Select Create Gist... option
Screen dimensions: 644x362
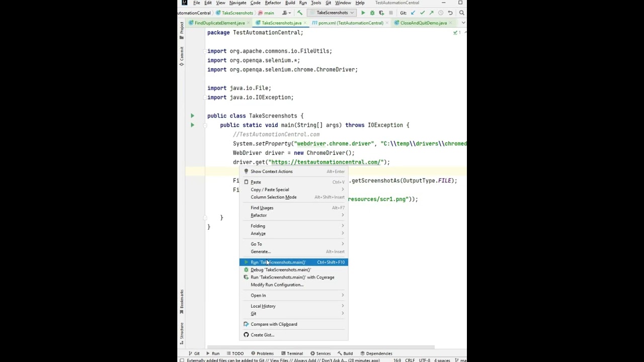(293, 335)
